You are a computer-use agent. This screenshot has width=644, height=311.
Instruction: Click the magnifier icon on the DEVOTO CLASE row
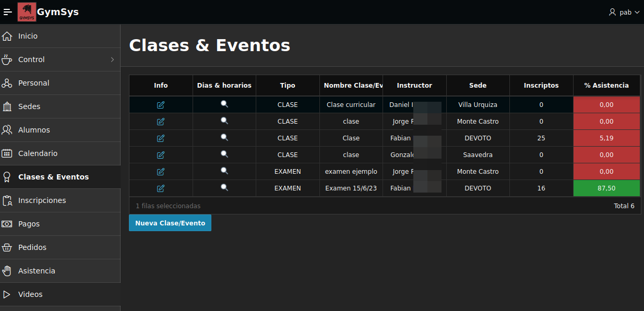point(224,138)
